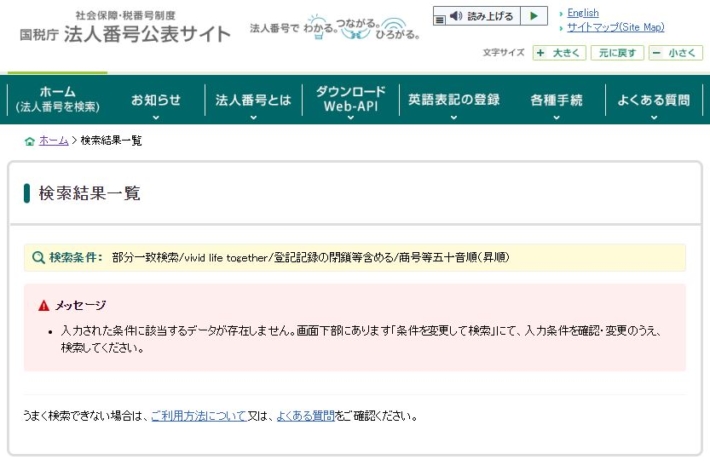Image resolution: width=710 pixels, height=465 pixels.
Task: Start playback with the green play button
Action: 534,16
